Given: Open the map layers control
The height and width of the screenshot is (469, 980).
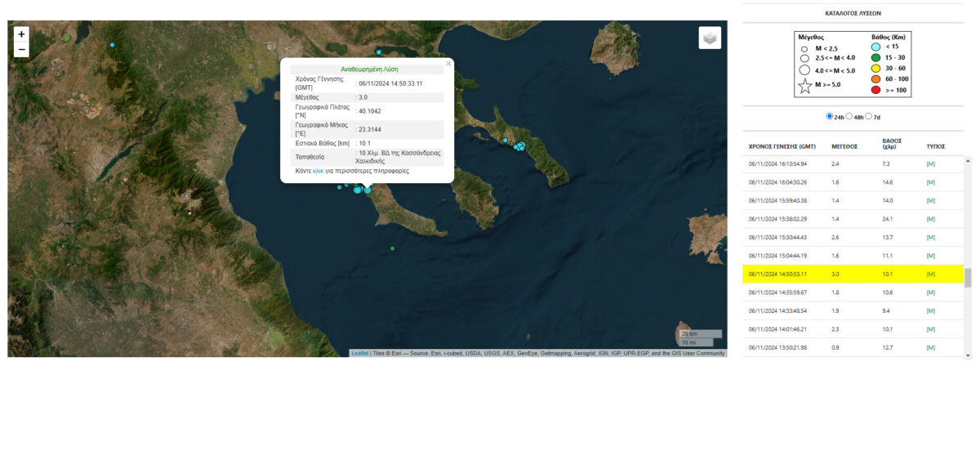Looking at the screenshot, I should pyautogui.click(x=710, y=38).
